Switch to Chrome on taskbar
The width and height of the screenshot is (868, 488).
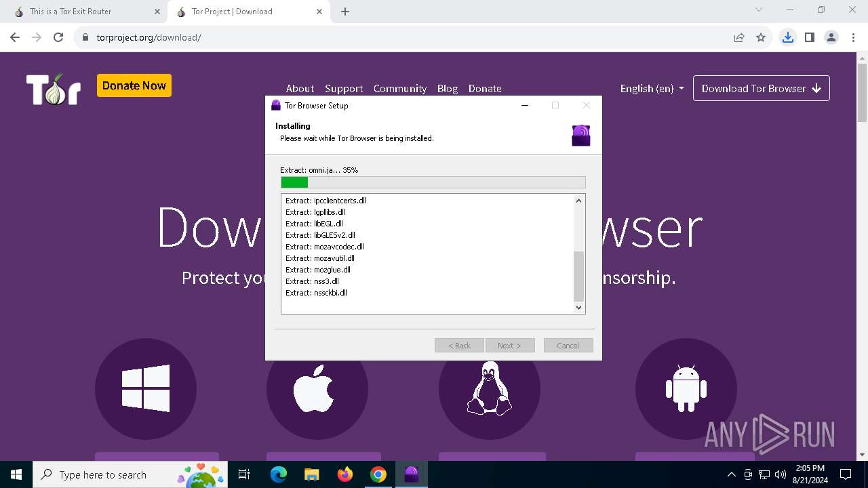pyautogui.click(x=378, y=474)
